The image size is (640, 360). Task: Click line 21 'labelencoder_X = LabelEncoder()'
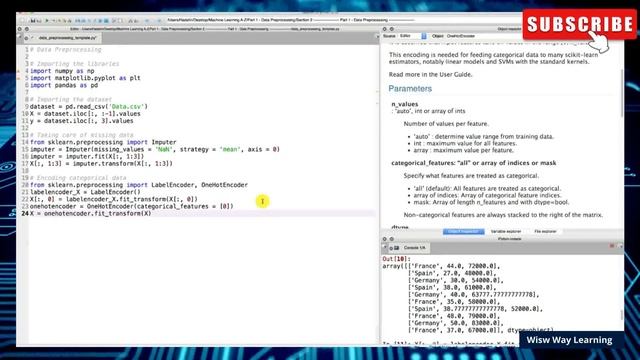tap(85, 192)
